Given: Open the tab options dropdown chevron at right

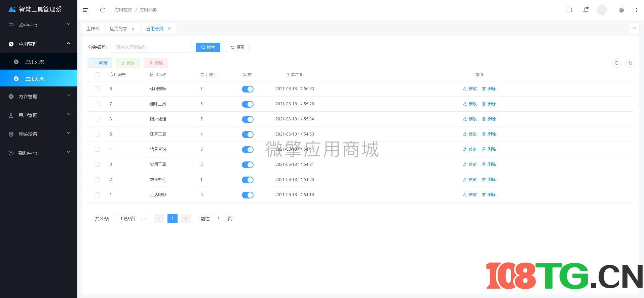Looking at the screenshot, I should 634,28.
